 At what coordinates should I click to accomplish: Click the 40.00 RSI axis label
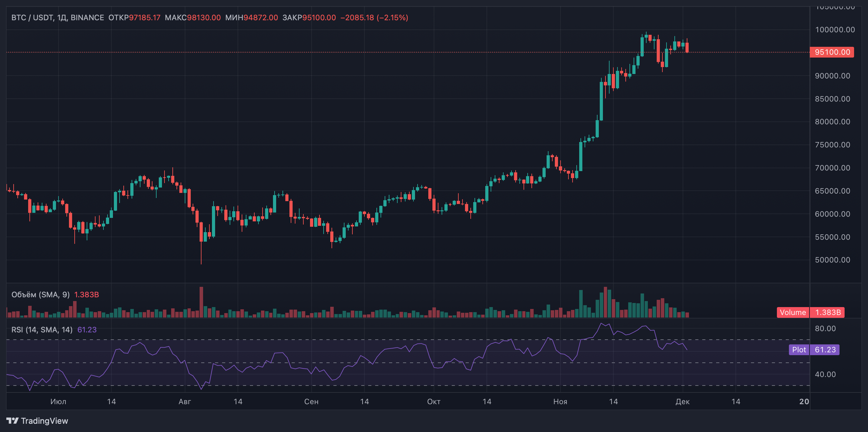pyautogui.click(x=825, y=374)
